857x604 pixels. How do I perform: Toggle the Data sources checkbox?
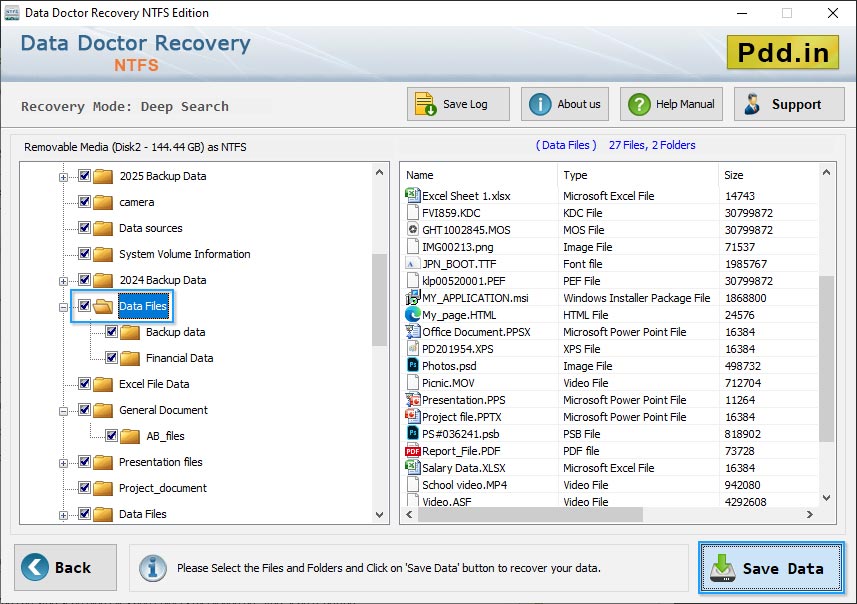pos(84,227)
